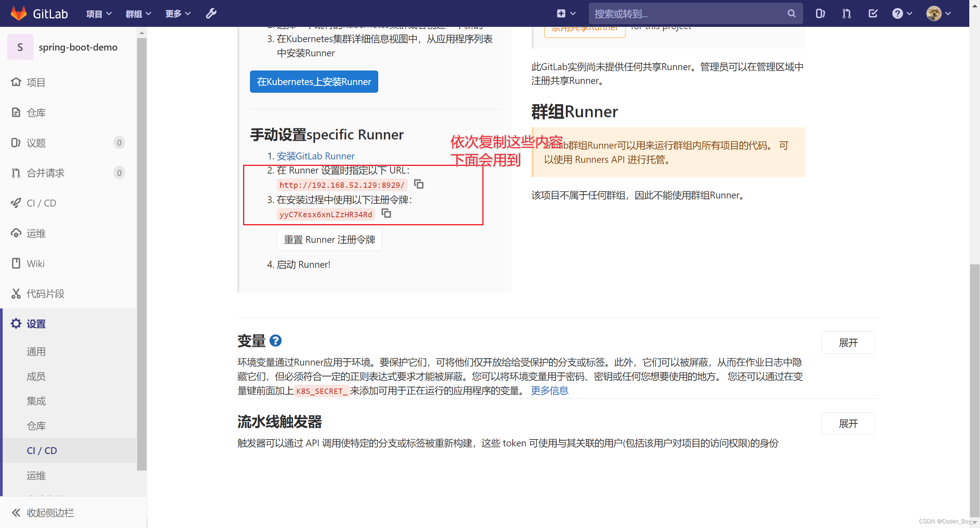980x528 pixels.
Task: Copy the registration token to clipboard
Action: 386,213
